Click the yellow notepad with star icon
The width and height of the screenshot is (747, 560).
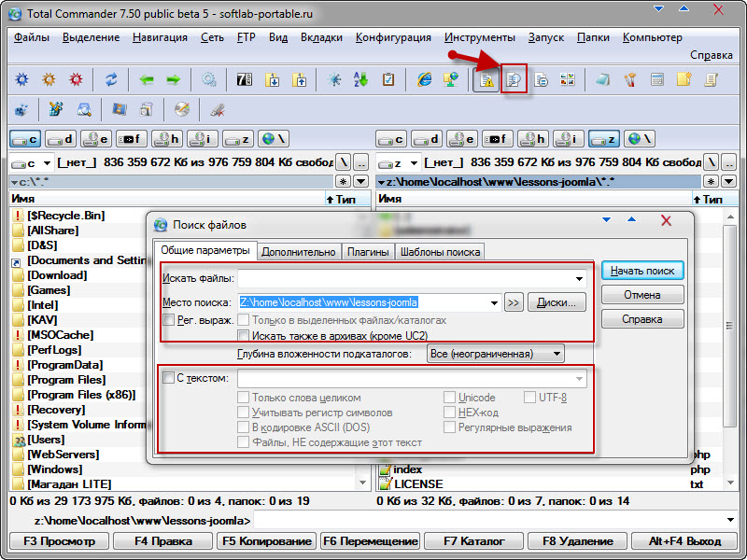(x=684, y=79)
